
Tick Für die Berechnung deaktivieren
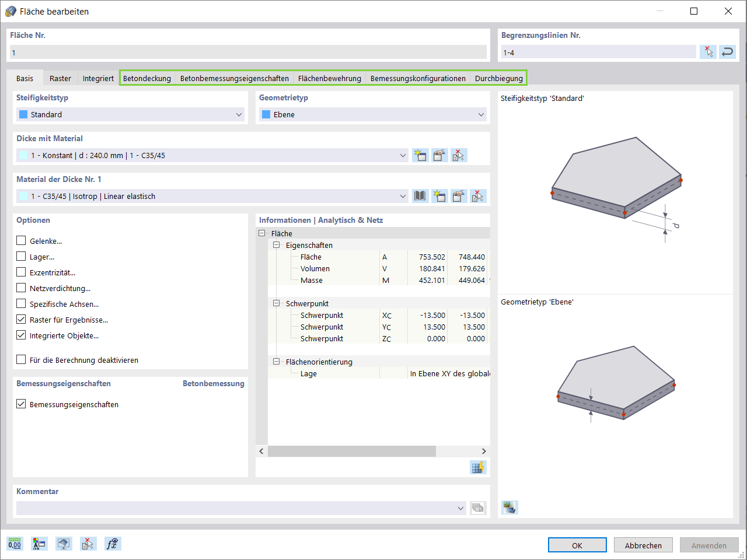click(x=22, y=360)
